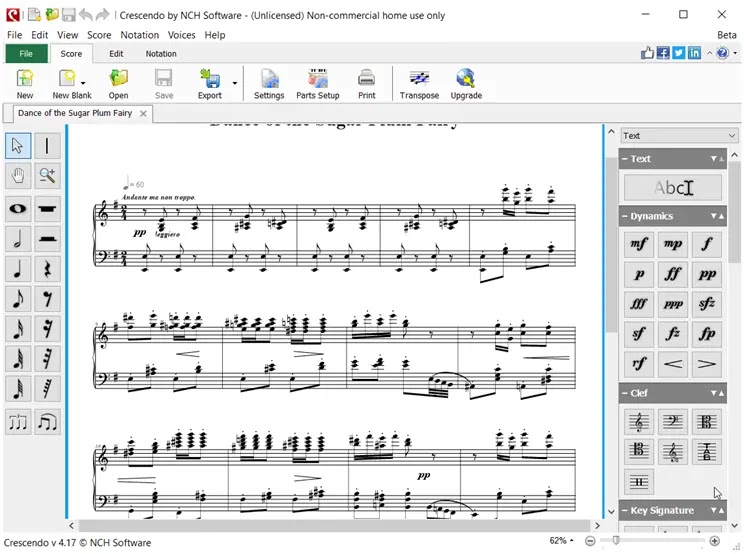Image resolution: width=744 pixels, height=554 pixels.
Task: Collapse the Clef panel section
Action: click(x=625, y=393)
